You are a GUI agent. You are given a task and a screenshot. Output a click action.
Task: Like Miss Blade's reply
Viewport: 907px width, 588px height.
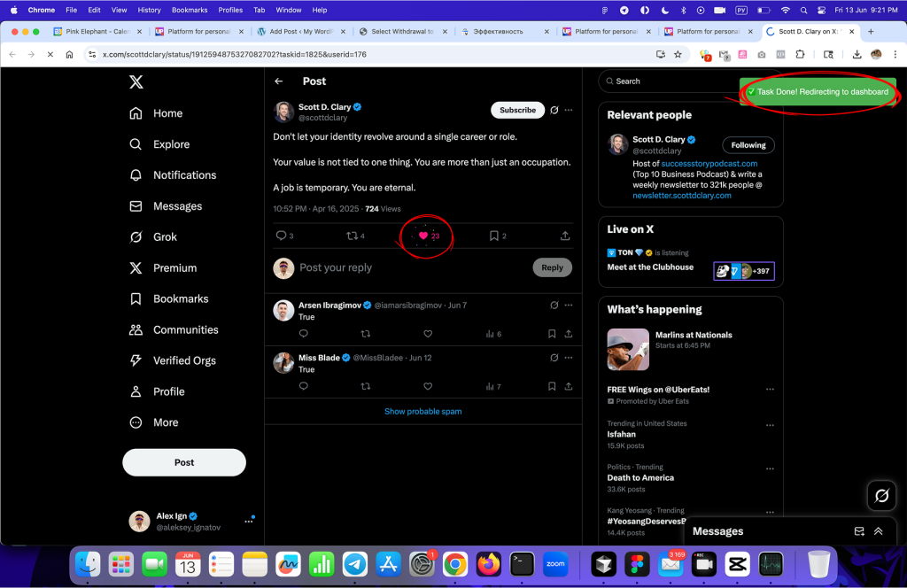pos(428,386)
